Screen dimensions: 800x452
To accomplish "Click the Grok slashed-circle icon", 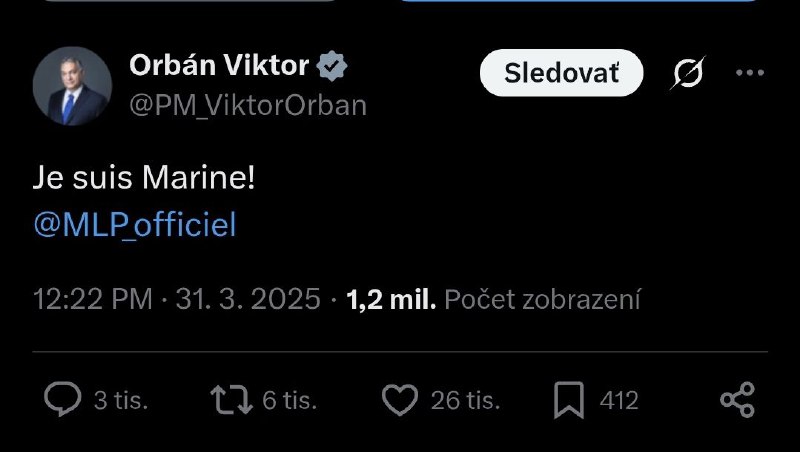I will pos(688,73).
